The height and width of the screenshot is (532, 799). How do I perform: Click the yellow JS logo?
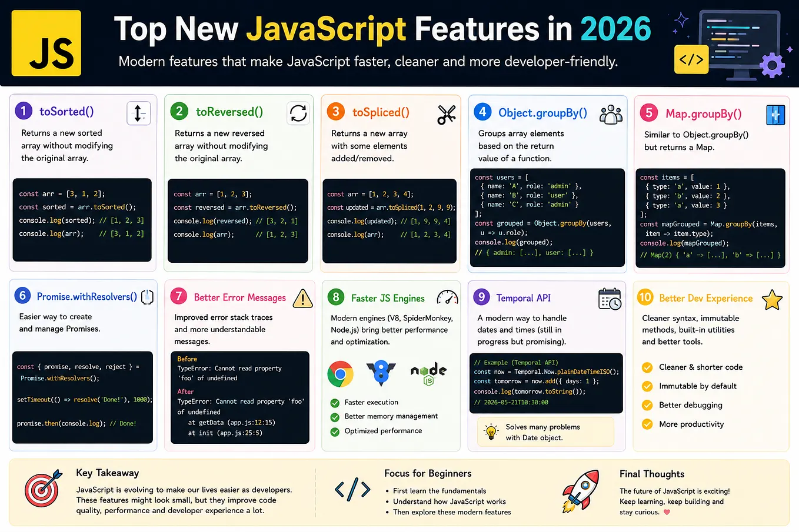pos(46,43)
